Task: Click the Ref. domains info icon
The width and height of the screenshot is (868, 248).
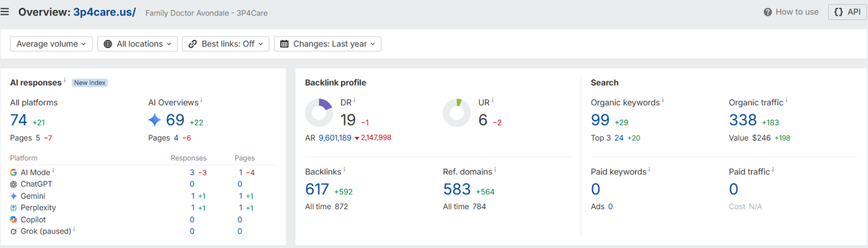Action: click(x=495, y=169)
